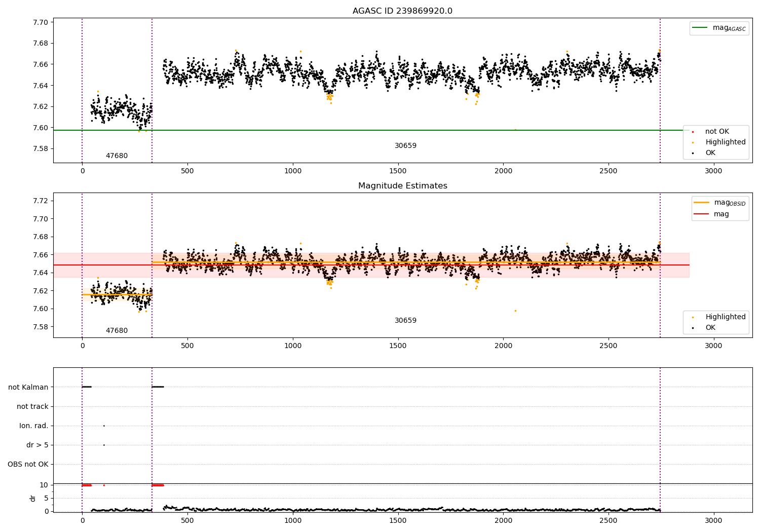Viewport: 760px width, 532px height.
Task: Click orange line sample beside mag OBSID legend
Action: point(702,202)
